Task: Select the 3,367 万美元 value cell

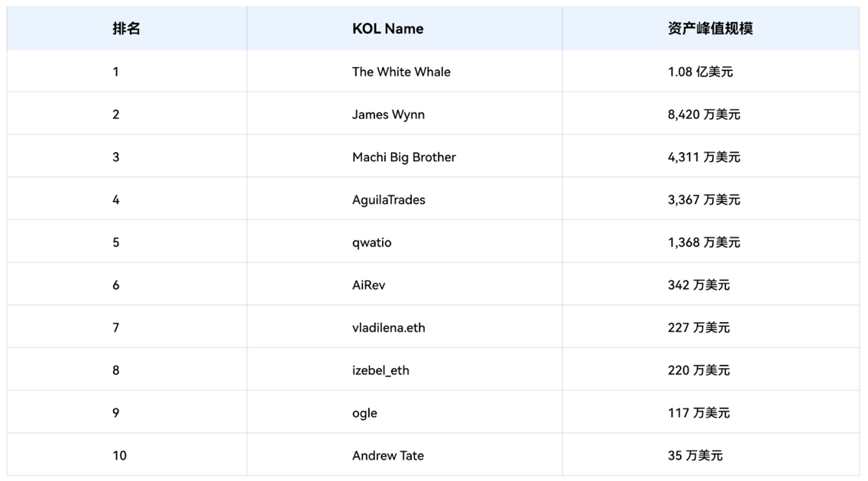Action: click(x=704, y=200)
